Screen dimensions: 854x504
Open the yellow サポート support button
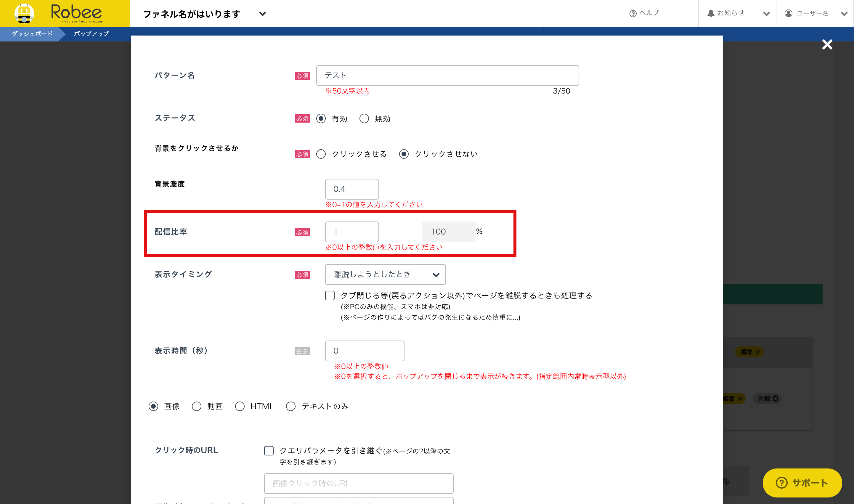tap(802, 483)
